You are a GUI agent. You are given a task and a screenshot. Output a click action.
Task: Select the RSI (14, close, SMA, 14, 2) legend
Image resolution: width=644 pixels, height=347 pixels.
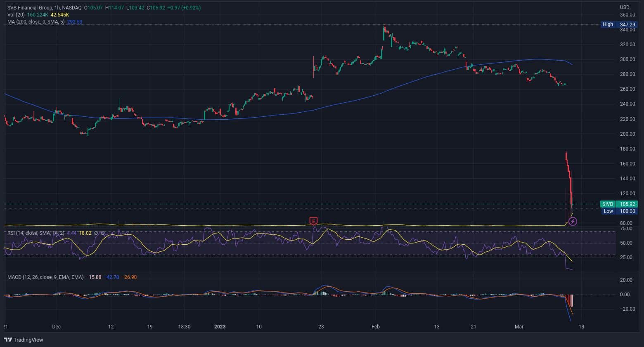(x=36, y=233)
